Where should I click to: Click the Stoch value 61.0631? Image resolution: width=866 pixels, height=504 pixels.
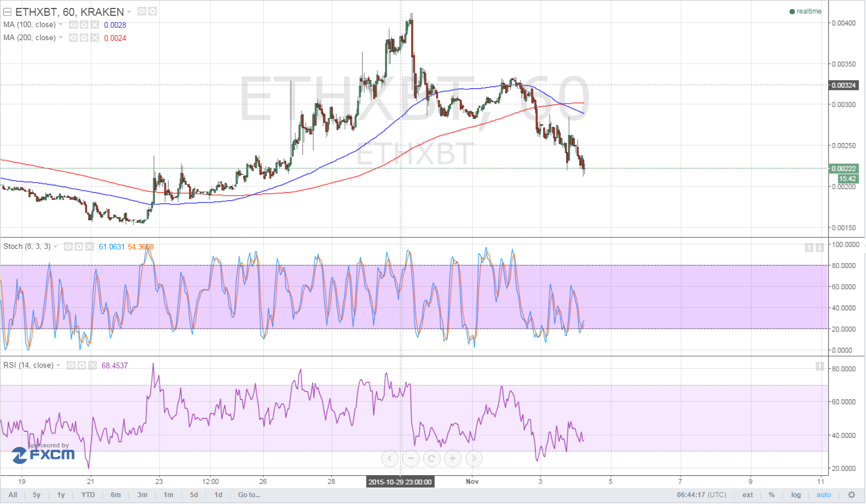[111, 247]
